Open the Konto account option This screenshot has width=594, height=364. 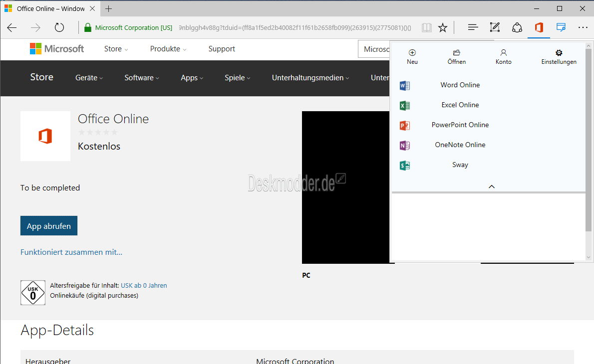[504, 57]
